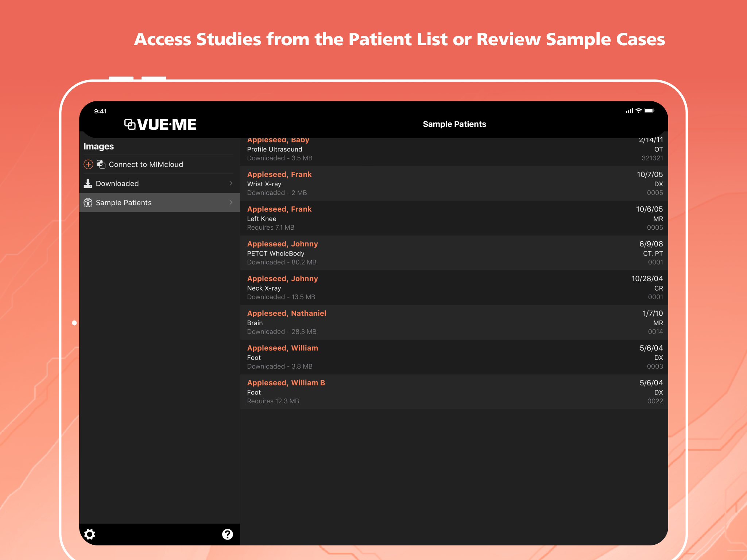Viewport: 747px width, 560px height.
Task: Click the help question mark icon
Action: [227, 534]
